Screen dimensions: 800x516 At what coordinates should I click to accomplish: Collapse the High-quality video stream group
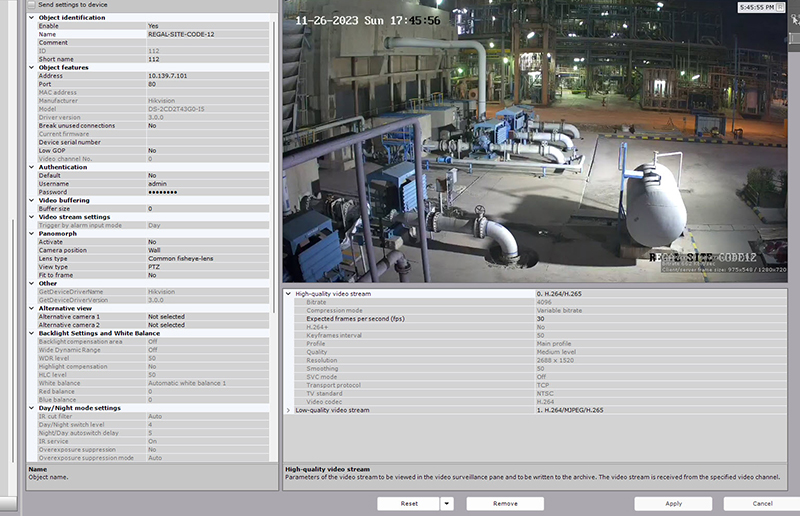pyautogui.click(x=290, y=293)
